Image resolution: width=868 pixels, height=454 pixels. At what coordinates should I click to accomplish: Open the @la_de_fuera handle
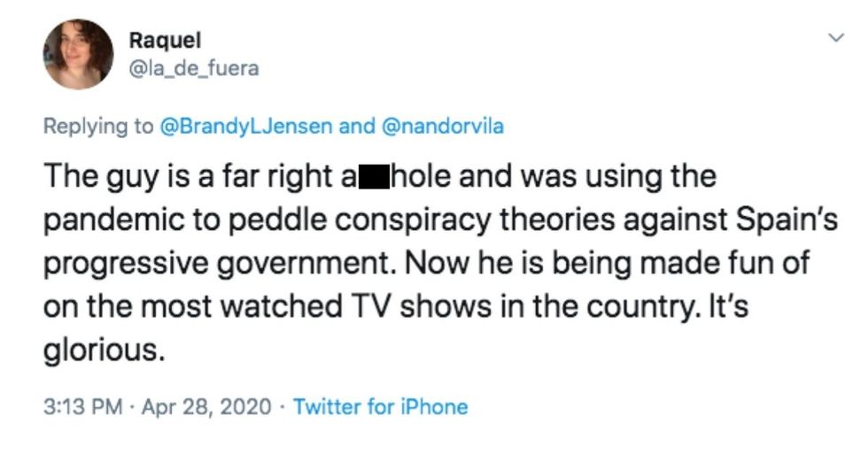coord(194,68)
